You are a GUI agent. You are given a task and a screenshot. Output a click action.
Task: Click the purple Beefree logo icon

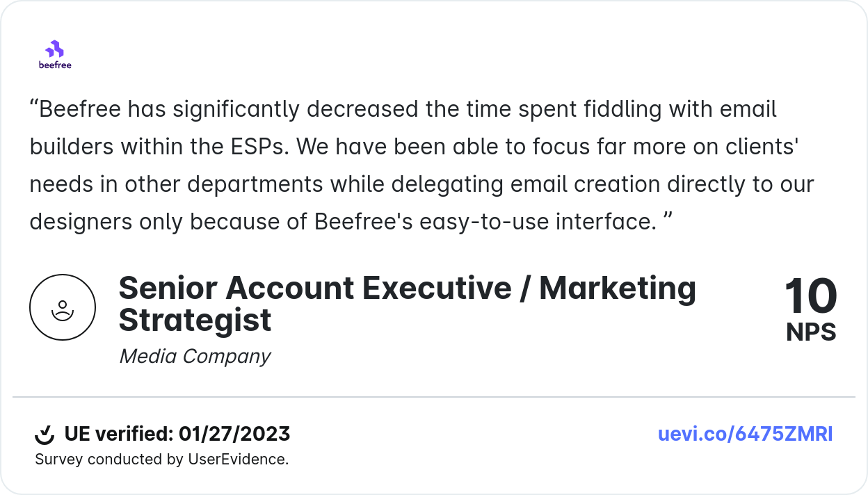click(54, 49)
